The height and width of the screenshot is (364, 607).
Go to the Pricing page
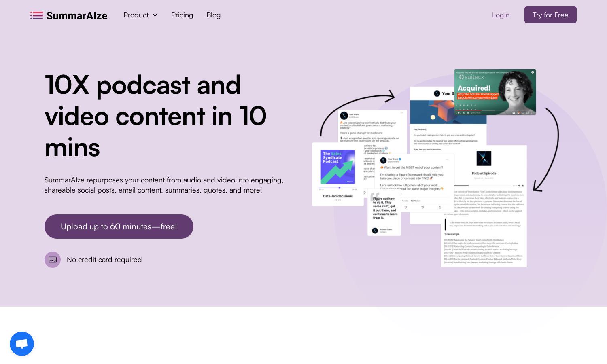[x=182, y=15]
